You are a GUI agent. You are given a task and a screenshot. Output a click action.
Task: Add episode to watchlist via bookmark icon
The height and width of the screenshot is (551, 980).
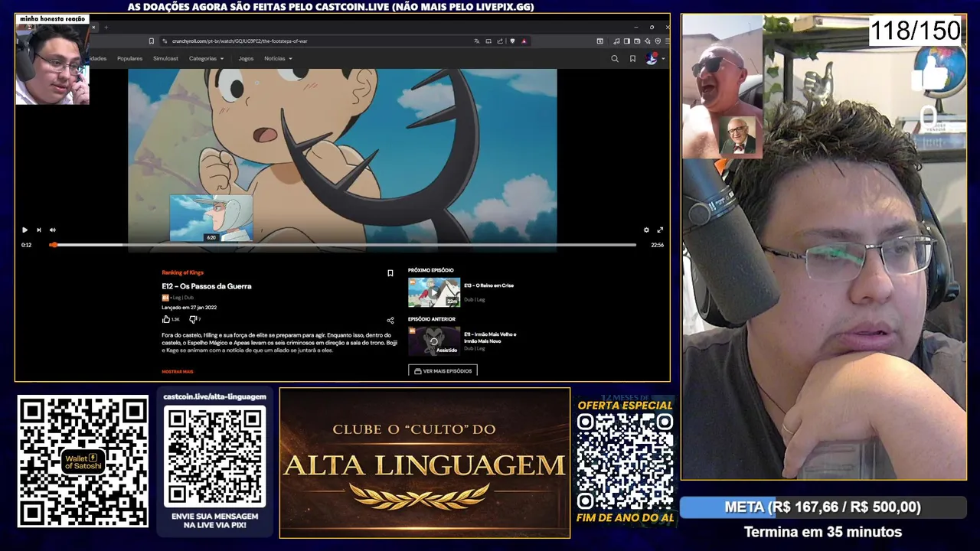pos(390,273)
